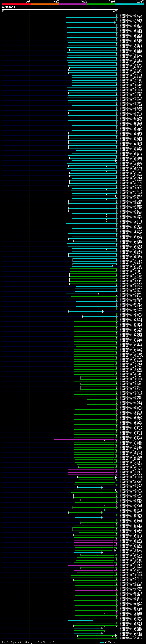Select the UniRef100_B5SV85 label
Image resolution: width=146 pixels, height=644 pixels.
pyautogui.click(x=131, y=85)
